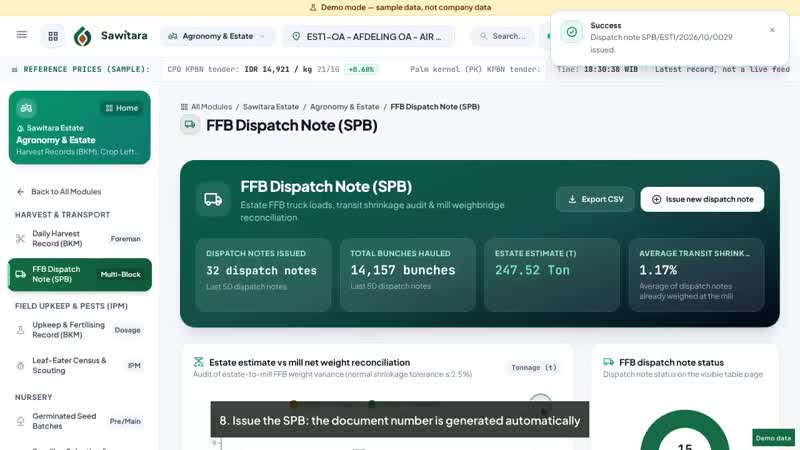Open the hamburger menu icon

(21, 35)
